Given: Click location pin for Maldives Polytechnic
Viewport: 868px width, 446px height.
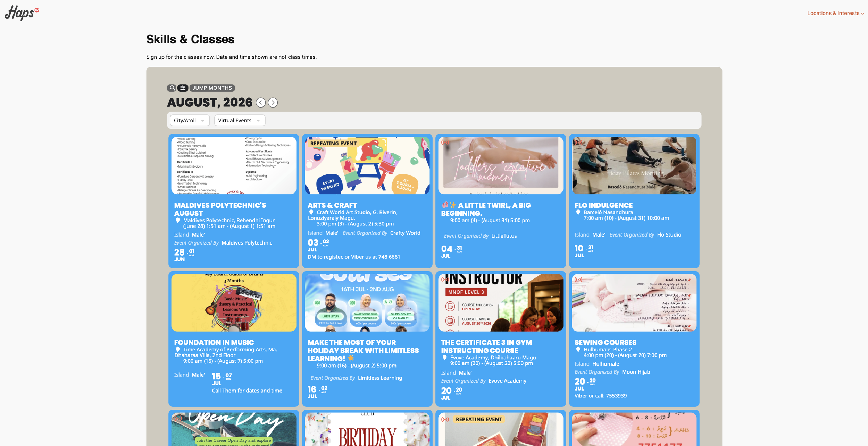Looking at the screenshot, I should click(178, 221).
